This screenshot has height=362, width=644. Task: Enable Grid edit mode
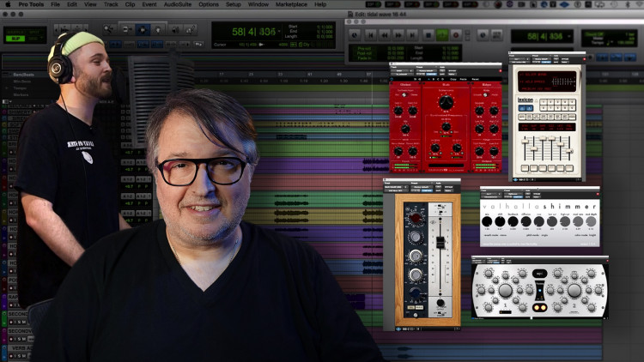[x=33, y=39]
